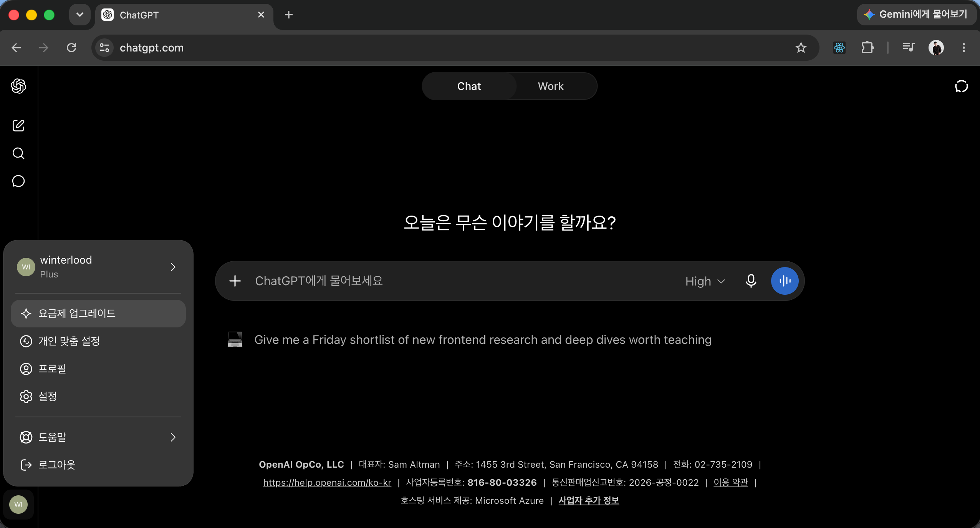Launch voice mode with the blue waveform button
Image resolution: width=980 pixels, height=528 pixels.
coord(785,281)
